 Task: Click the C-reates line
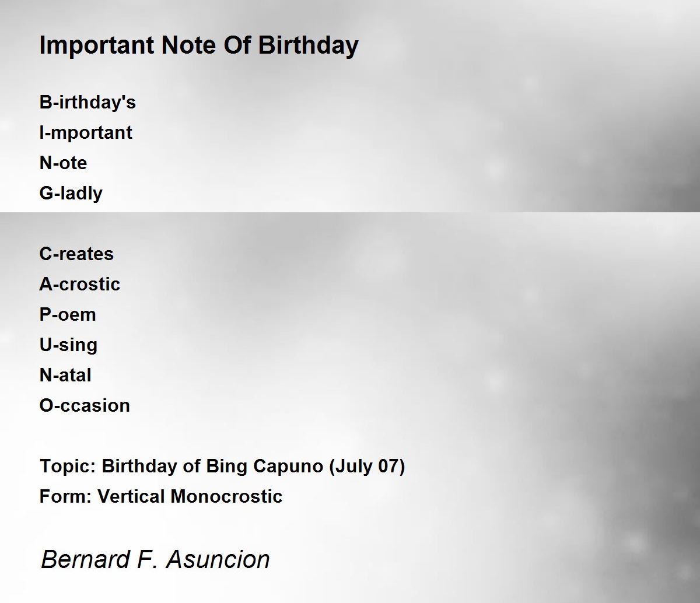coord(76,254)
